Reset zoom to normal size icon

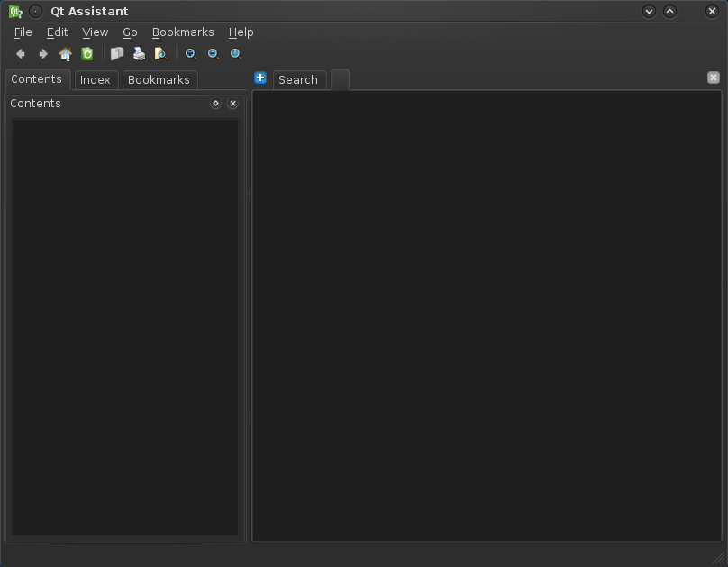tap(236, 54)
